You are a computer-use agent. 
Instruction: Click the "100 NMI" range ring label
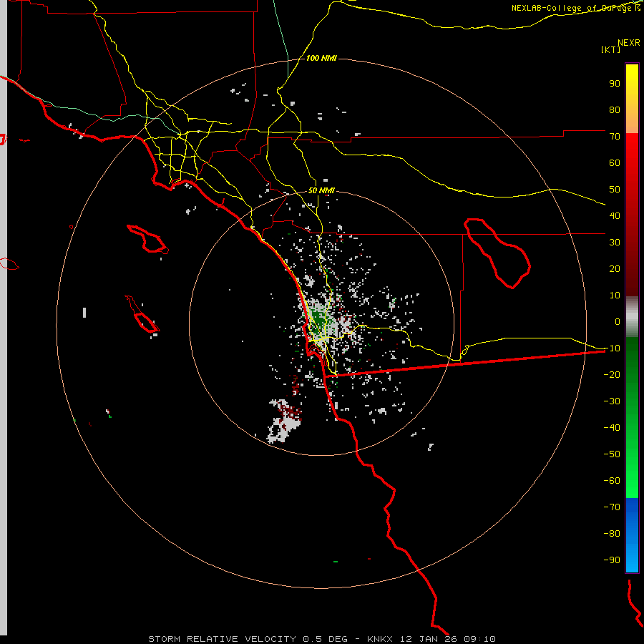pyautogui.click(x=321, y=59)
